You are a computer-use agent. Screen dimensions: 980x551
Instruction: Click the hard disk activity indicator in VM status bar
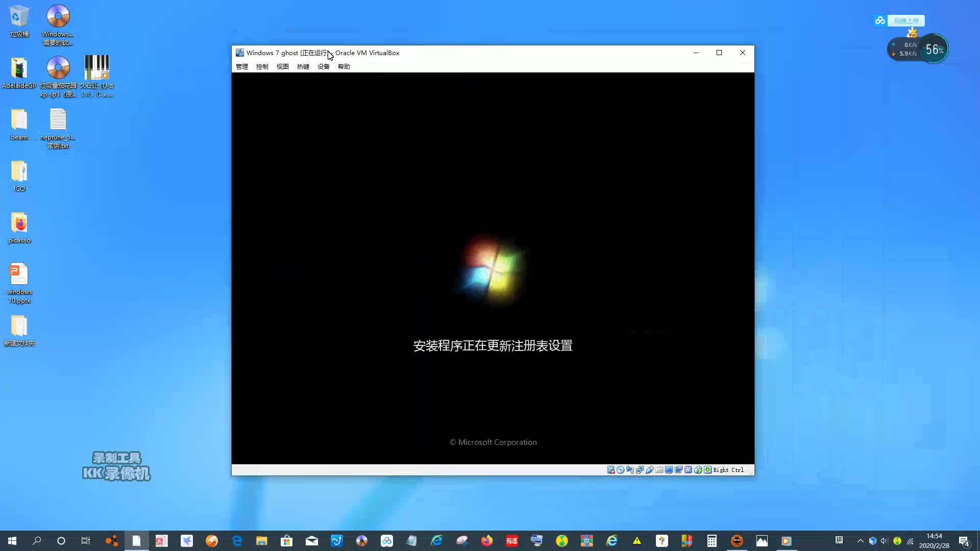point(610,470)
